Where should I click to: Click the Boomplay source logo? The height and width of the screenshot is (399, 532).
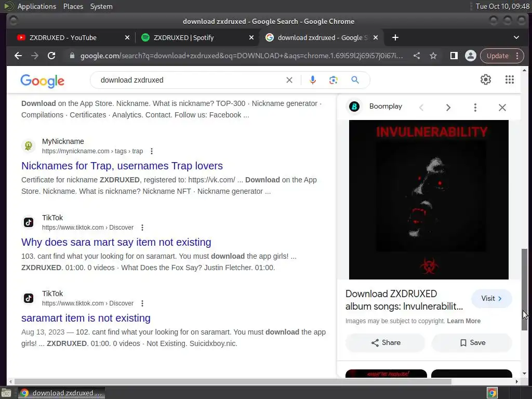[354, 107]
